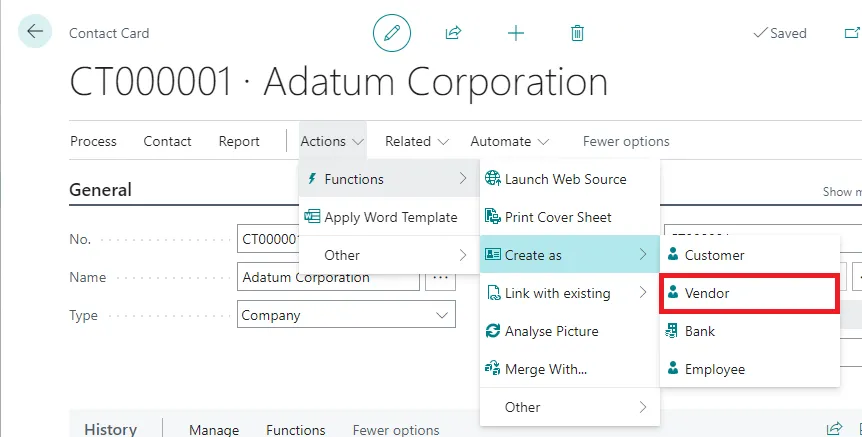Choose Analyse Picture
Screen dimensions: 862x437
570,331
